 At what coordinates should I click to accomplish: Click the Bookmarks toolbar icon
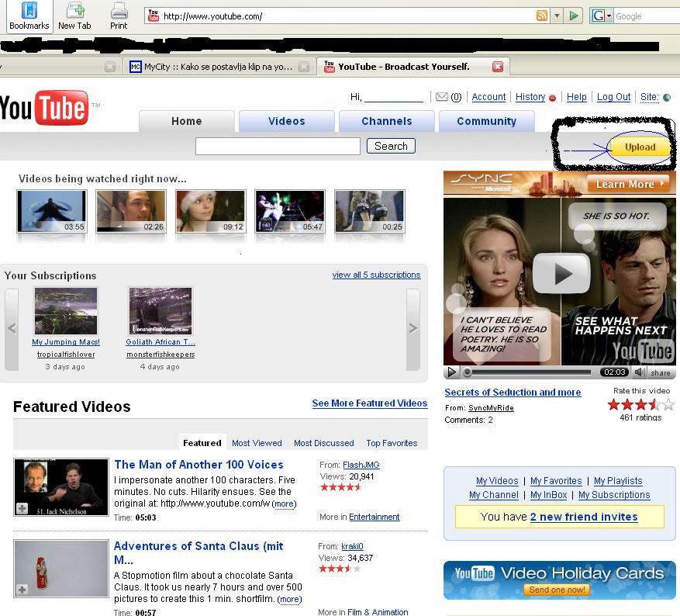click(29, 16)
